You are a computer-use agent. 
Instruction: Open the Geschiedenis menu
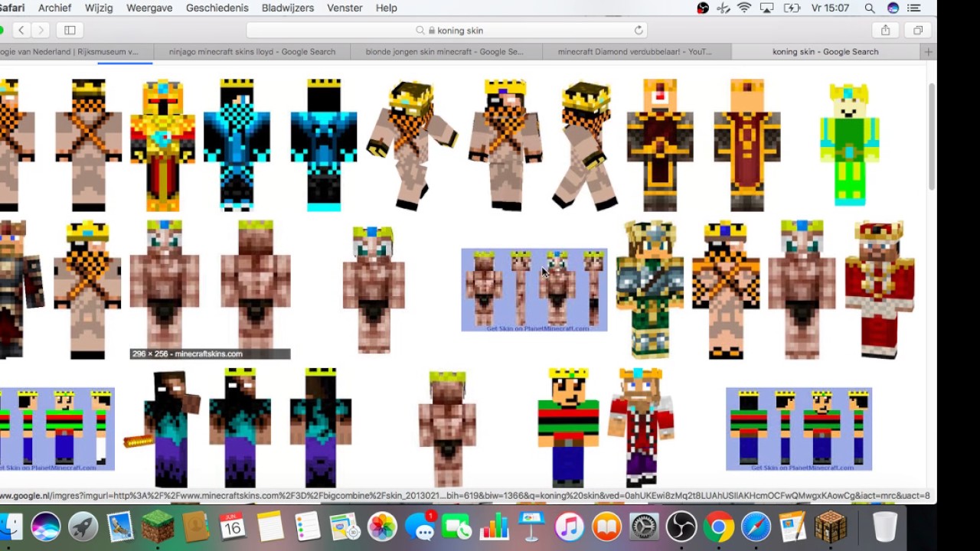coord(217,8)
